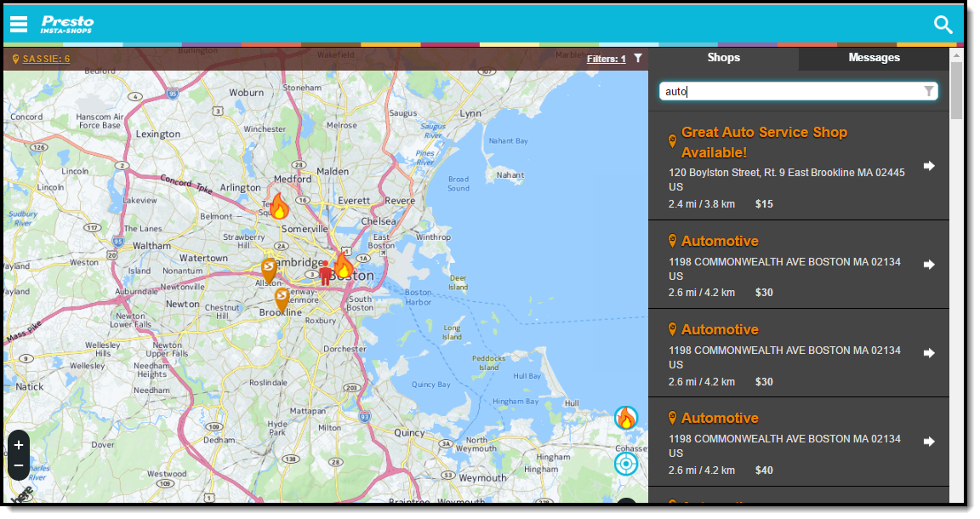Open search with magnifier icon
Viewport: 980px width, 519px height.
point(943,25)
